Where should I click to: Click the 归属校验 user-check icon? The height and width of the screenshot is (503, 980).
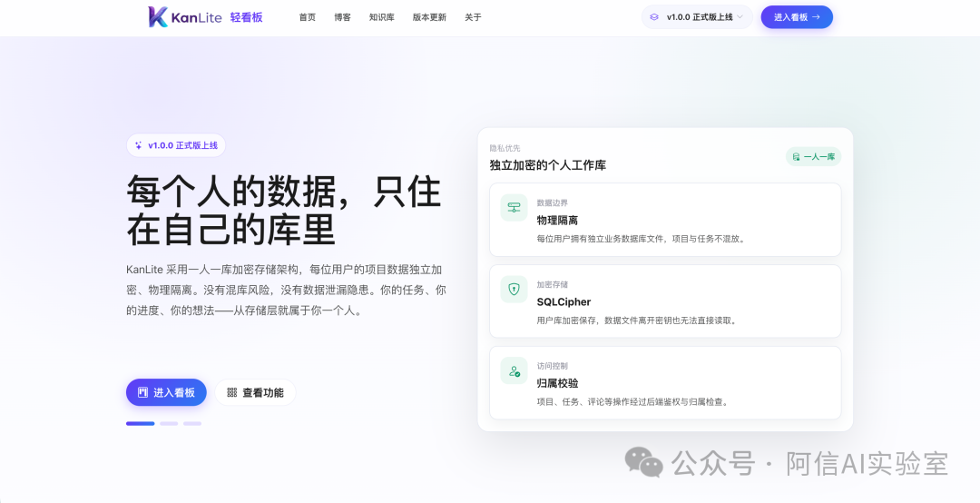pos(514,370)
